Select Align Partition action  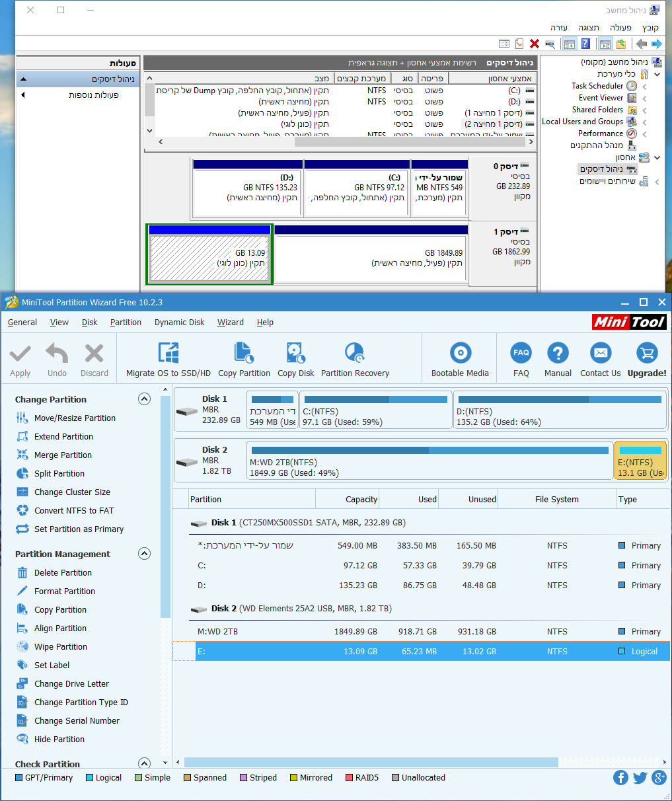pos(51,629)
